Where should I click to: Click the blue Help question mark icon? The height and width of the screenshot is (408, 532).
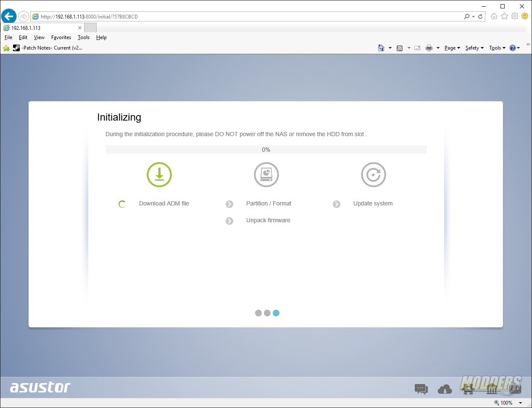513,48
